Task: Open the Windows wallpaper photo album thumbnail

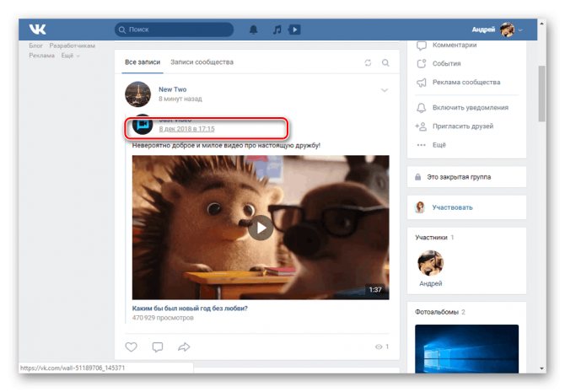Action: pos(466,349)
